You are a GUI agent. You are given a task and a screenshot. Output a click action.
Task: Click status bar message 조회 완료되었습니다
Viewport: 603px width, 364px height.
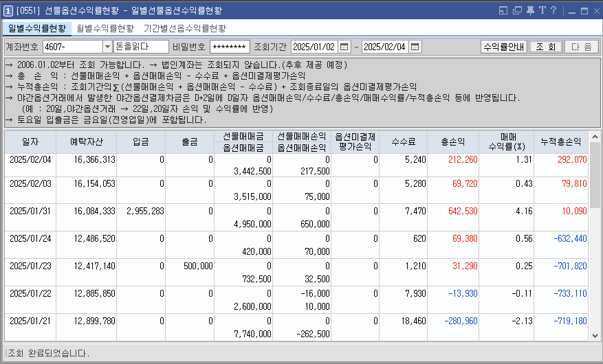[x=48, y=353]
